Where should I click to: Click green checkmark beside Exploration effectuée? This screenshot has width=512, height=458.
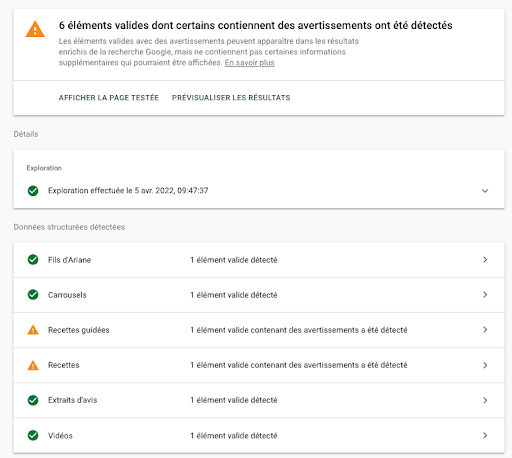click(33, 191)
